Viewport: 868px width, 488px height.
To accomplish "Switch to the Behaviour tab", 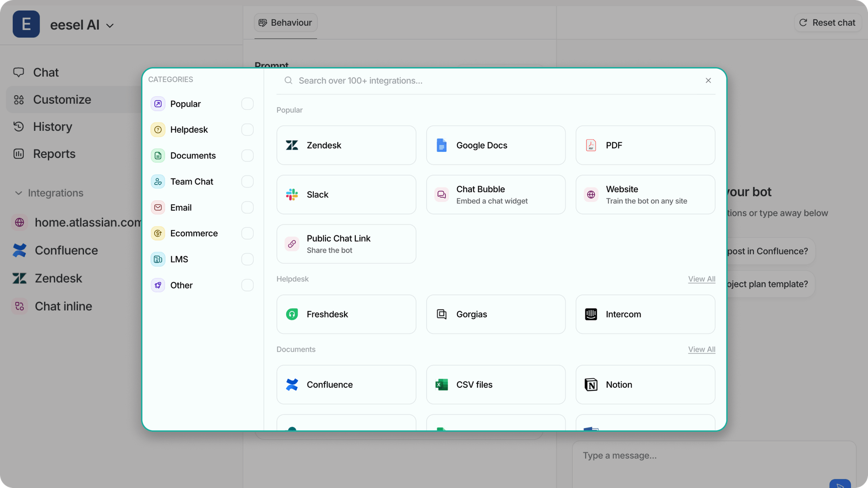I will (x=286, y=23).
